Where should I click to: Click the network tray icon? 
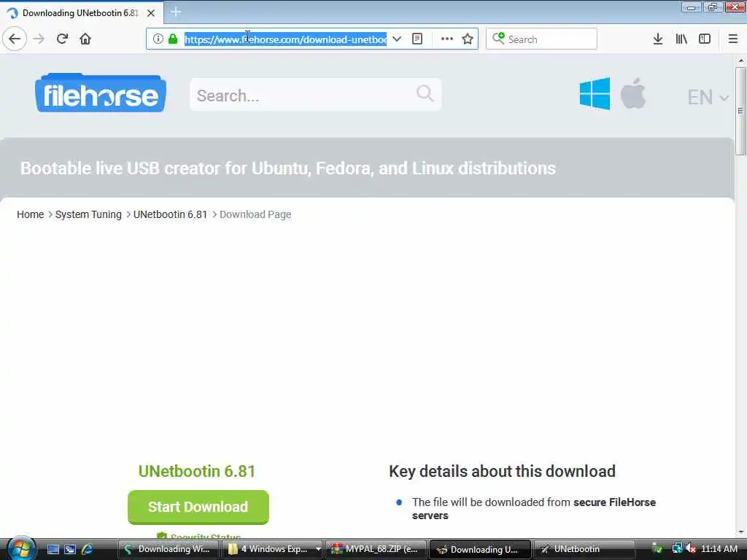[677, 549]
